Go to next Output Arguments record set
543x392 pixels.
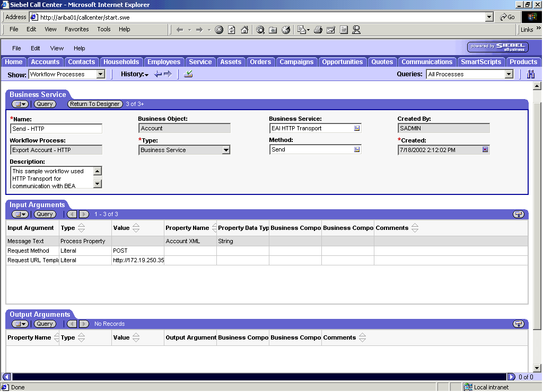click(x=84, y=324)
